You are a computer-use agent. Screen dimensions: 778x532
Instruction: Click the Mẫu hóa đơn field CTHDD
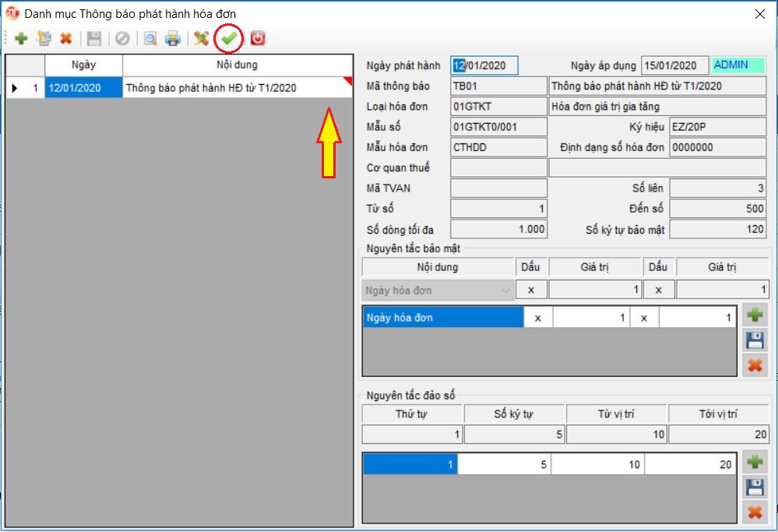click(498, 147)
